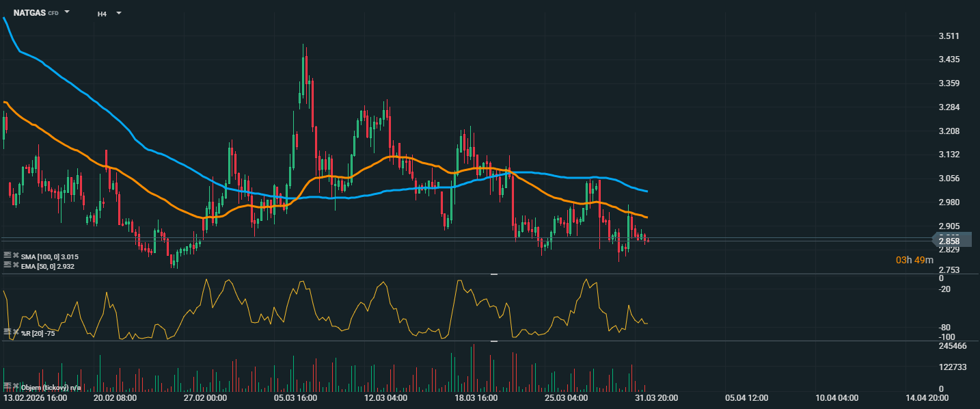Click the pane divider handle above volume panel
The width and height of the screenshot is (980, 409).
point(494,341)
